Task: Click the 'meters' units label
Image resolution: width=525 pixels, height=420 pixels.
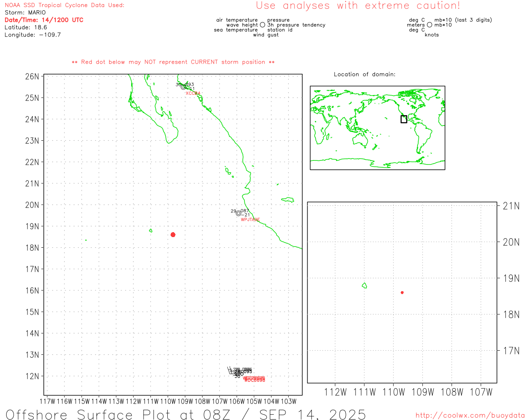Action: [416, 25]
